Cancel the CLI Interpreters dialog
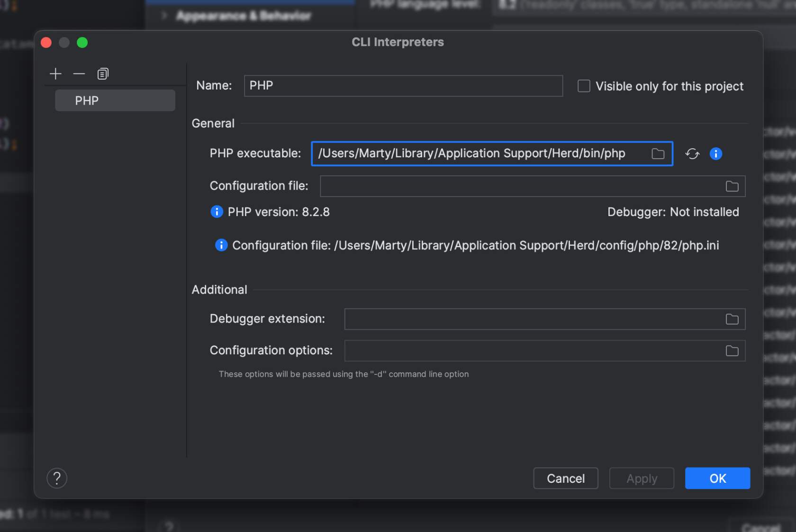The width and height of the screenshot is (796, 532). (x=566, y=478)
